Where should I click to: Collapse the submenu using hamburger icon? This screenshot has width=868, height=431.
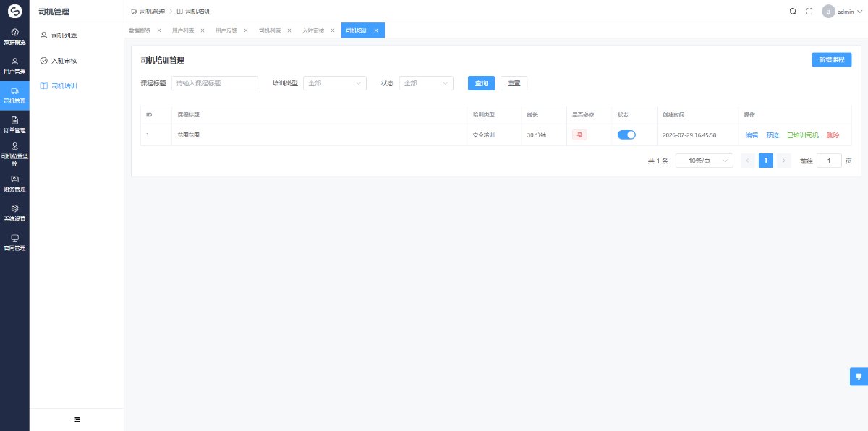point(77,419)
